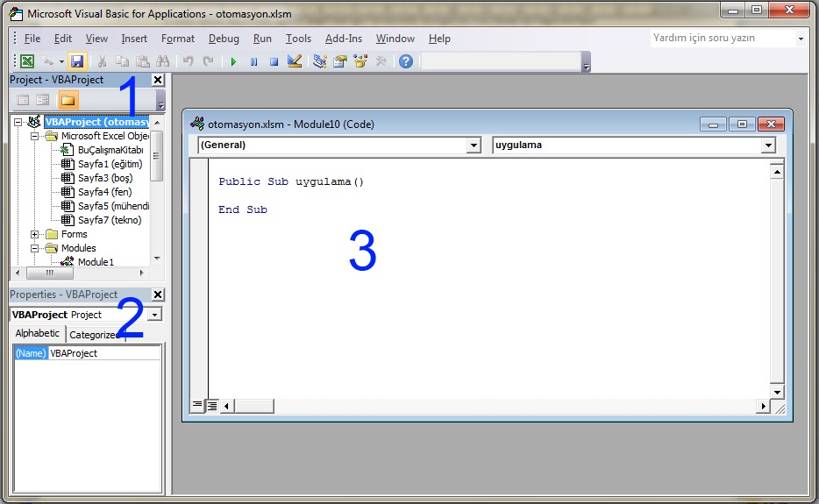Open Insert dropdown arrow next to UserForm icon
This screenshot has height=504, width=819.
[x=61, y=61]
